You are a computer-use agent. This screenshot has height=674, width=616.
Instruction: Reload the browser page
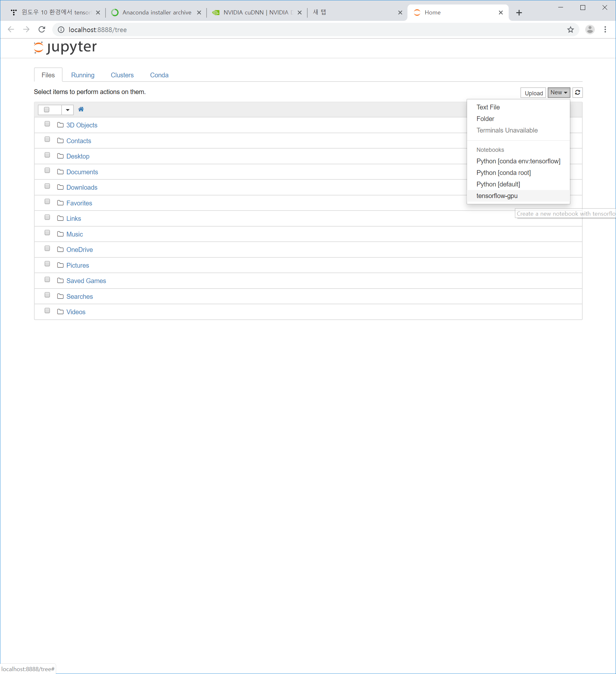pyautogui.click(x=42, y=30)
